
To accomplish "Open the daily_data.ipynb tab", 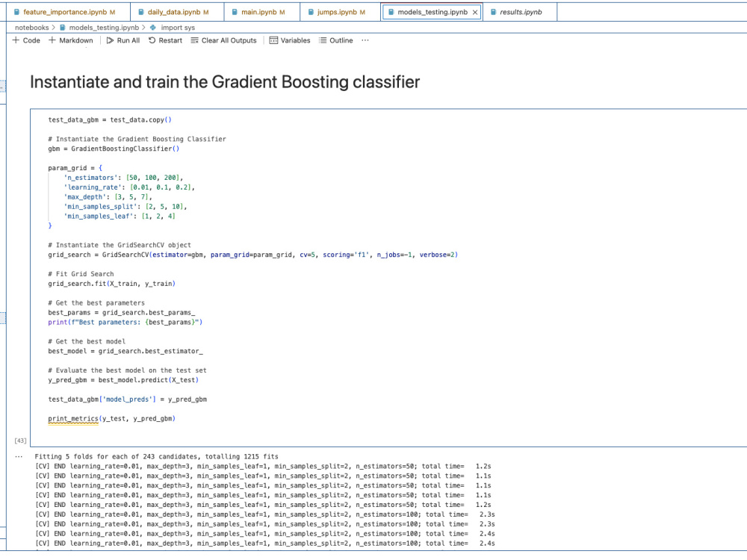I will (x=177, y=12).
